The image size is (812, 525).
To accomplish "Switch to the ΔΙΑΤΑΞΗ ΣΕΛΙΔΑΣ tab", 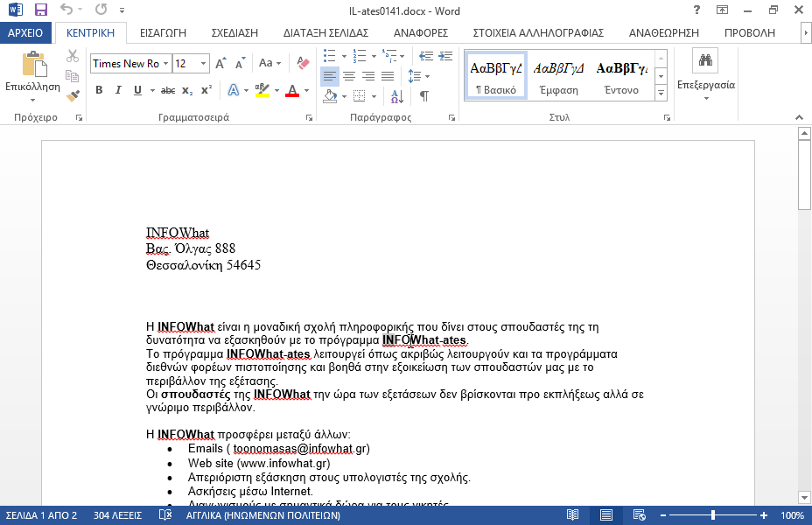I will click(x=325, y=33).
